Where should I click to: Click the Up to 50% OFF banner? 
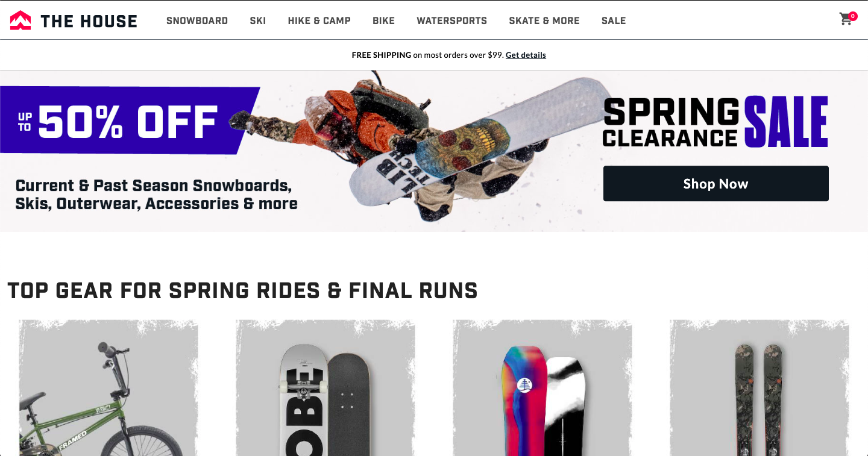coord(128,120)
